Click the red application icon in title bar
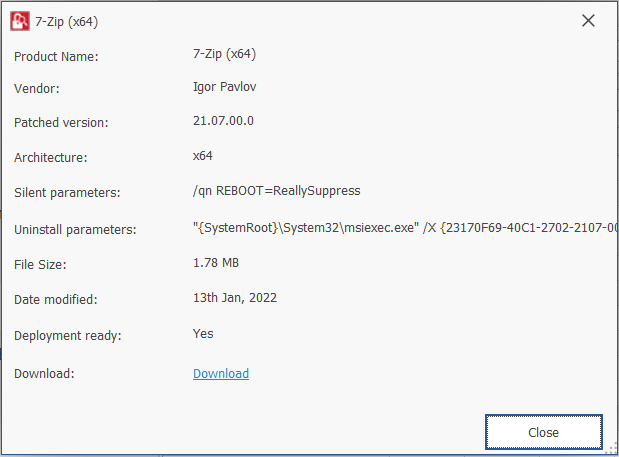 coord(20,21)
